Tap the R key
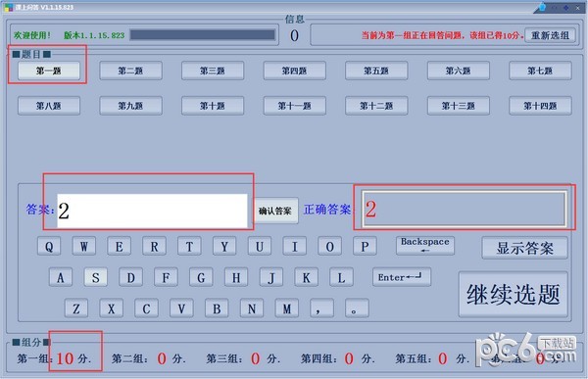Image resolution: width=588 pixels, height=379 pixels. (x=154, y=246)
